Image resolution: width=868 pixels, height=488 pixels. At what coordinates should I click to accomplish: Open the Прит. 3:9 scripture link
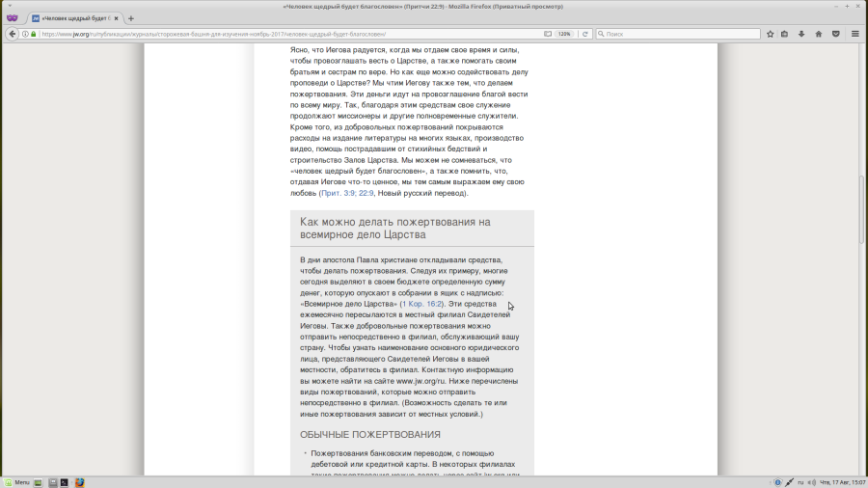click(339, 193)
